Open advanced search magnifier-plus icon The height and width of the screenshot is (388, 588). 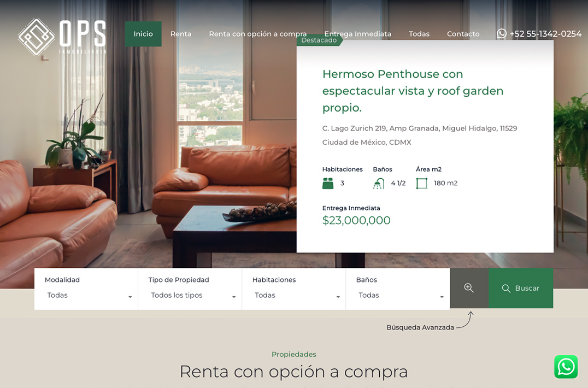click(469, 288)
